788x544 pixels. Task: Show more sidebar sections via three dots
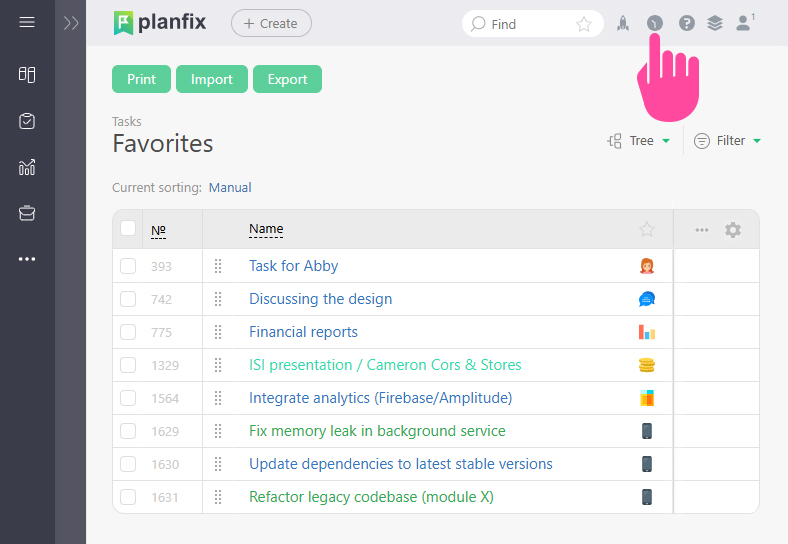27,259
